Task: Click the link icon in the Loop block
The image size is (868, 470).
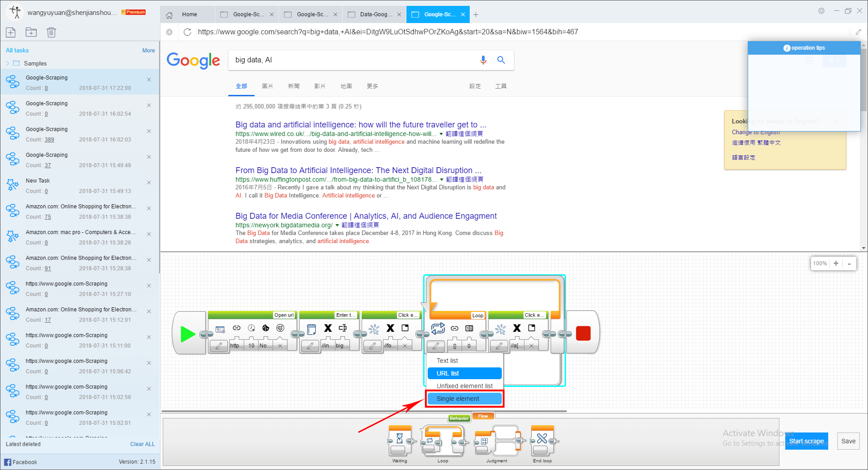Action: [455, 328]
